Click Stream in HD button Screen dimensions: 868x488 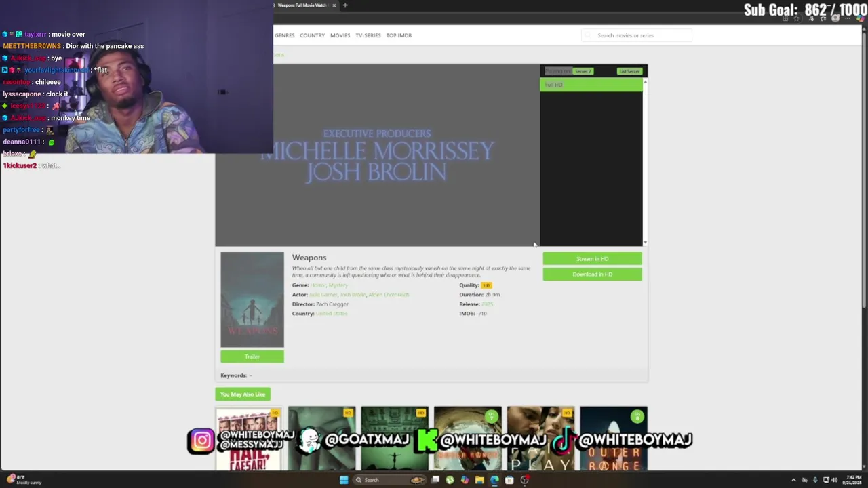(592, 259)
